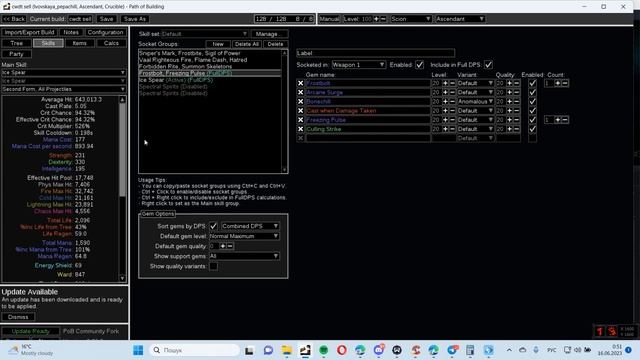Disable the Frostbolt gem enabled checkbox
The height and width of the screenshot is (360, 640).
[x=532, y=83]
